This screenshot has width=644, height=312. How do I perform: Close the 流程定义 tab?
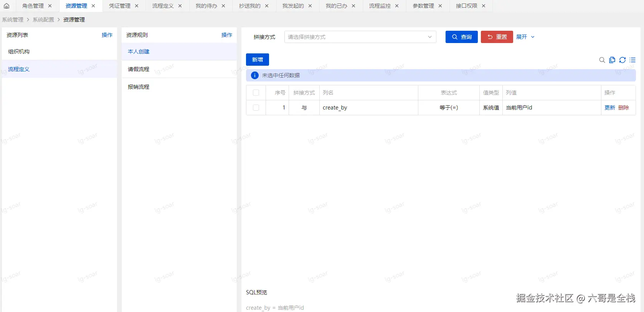[180, 6]
